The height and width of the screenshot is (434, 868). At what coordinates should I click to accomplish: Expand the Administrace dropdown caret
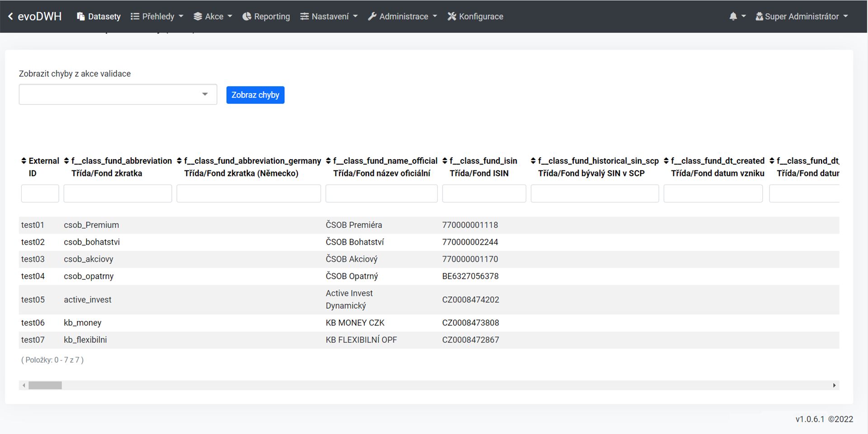435,16
